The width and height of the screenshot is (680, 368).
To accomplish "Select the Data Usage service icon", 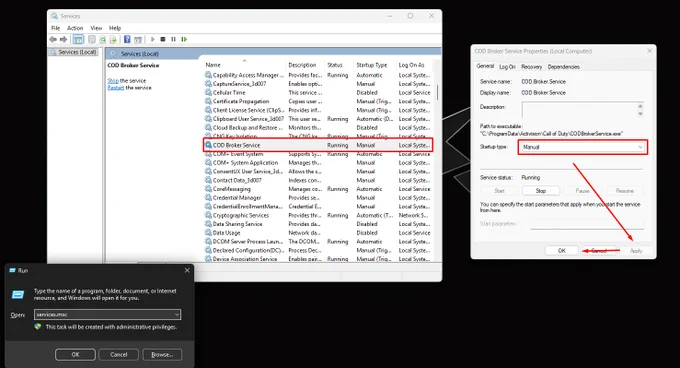I will pos(208,233).
